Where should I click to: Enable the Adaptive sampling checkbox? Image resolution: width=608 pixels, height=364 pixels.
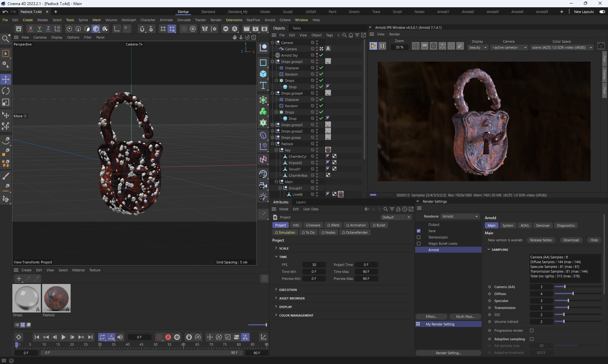(532, 339)
